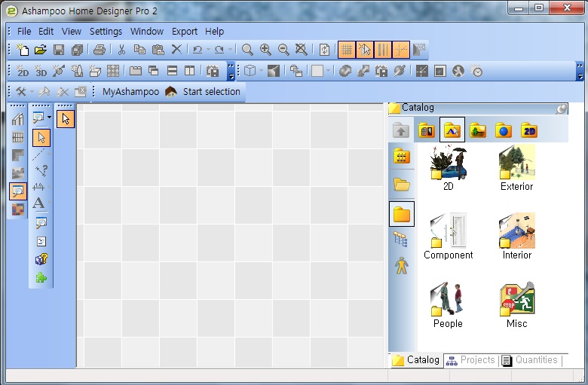
Task: Click the clock sun position icon
Action: 476,71
